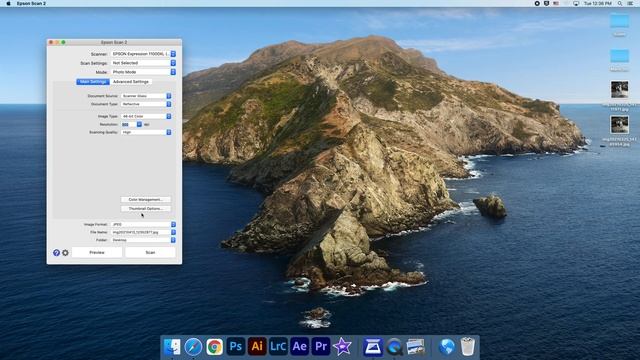Expand the Image Type dropdown
Image resolution: width=640 pixels, height=360 pixels.
coord(146,116)
